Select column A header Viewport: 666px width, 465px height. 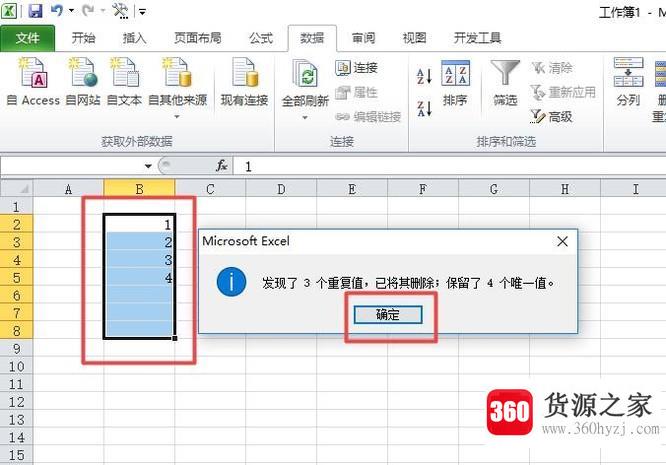[68, 189]
